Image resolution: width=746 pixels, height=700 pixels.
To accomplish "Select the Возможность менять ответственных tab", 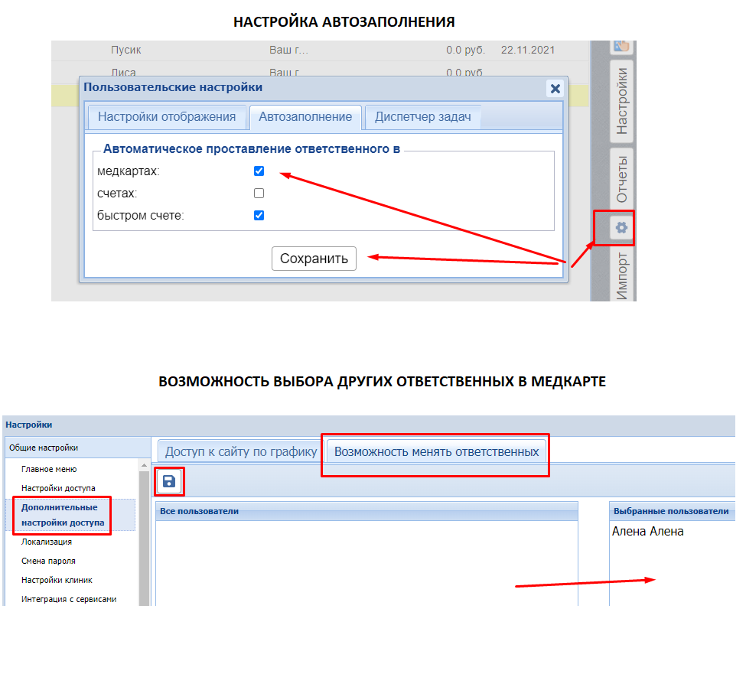I will pyautogui.click(x=436, y=452).
